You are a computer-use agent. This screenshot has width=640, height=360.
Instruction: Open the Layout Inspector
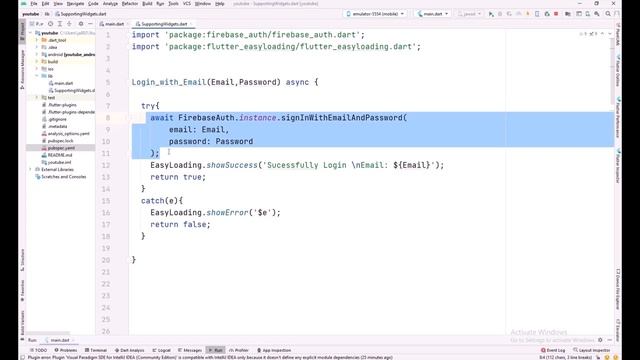[x=591, y=350]
